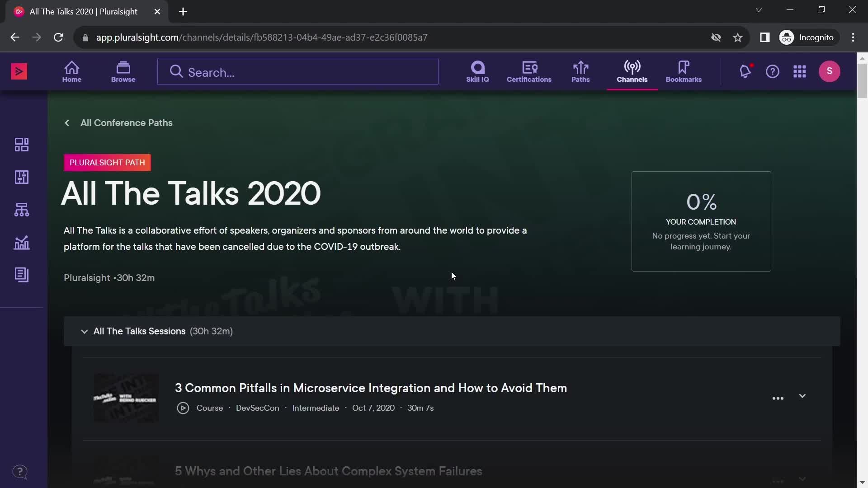868x488 pixels.
Task: Click the 0% completion progress indicator
Action: click(x=702, y=202)
